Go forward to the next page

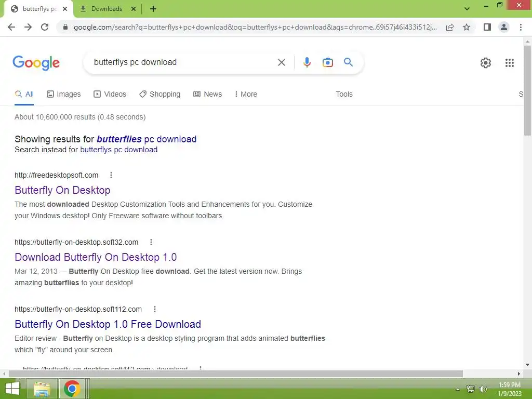pyautogui.click(x=28, y=27)
